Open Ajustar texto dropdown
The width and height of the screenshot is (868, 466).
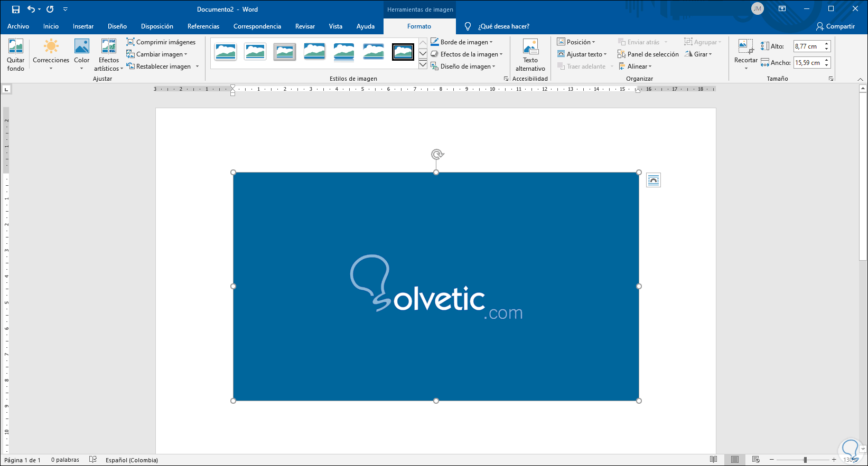pos(582,54)
